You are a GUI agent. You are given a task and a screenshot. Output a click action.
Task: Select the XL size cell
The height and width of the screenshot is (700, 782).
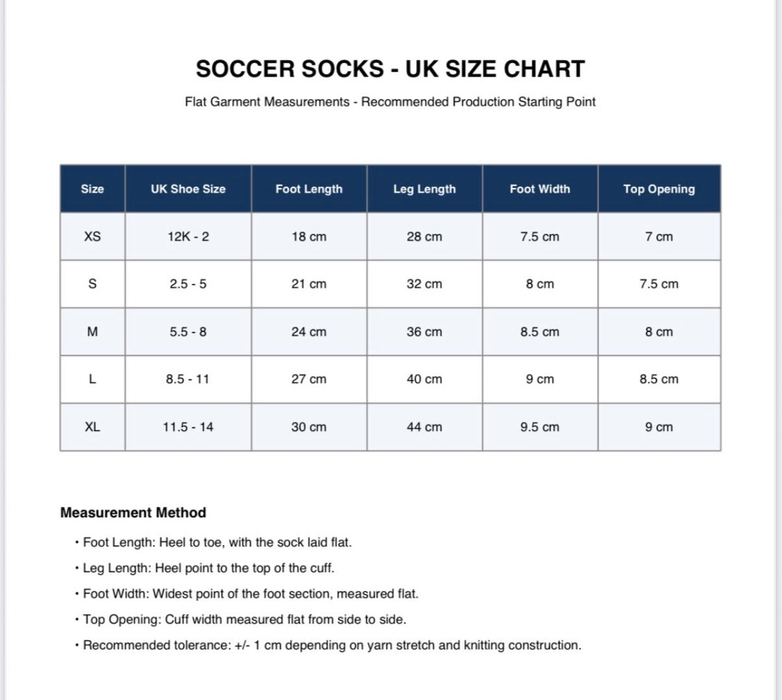(93, 427)
